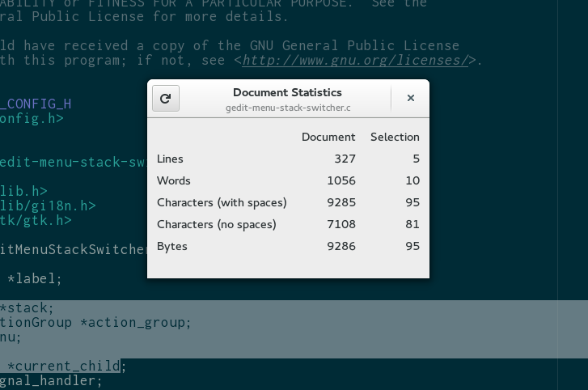The height and width of the screenshot is (390, 588).
Task: Click the document line count 327
Action: coord(345,159)
